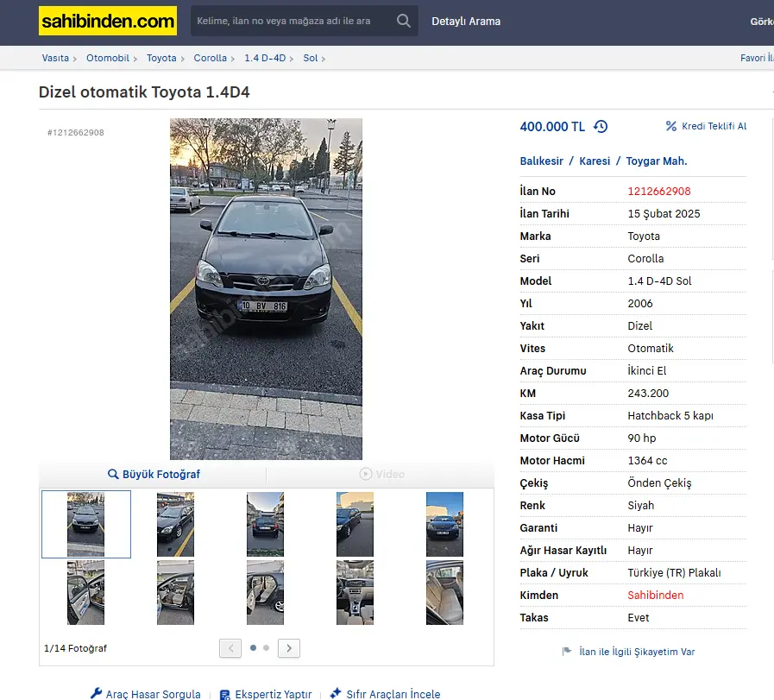Image resolution: width=774 pixels, height=700 pixels.
Task: Select second thumbnail side-angle view
Action: pos(175,524)
